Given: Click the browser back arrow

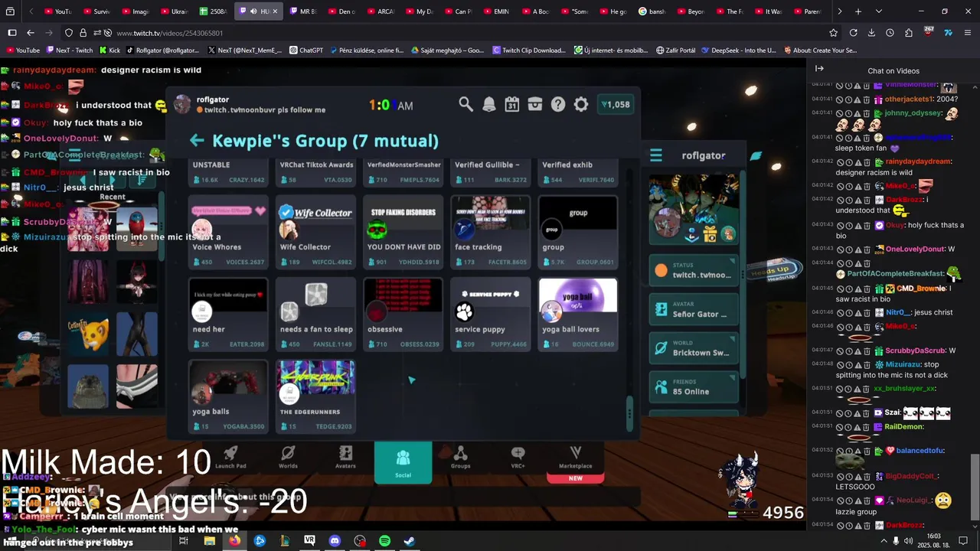Looking at the screenshot, I should coord(30,33).
